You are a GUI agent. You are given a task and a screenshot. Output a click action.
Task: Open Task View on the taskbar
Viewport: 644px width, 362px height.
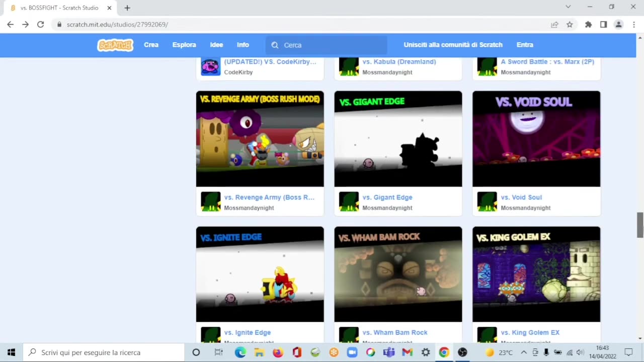[218, 352]
